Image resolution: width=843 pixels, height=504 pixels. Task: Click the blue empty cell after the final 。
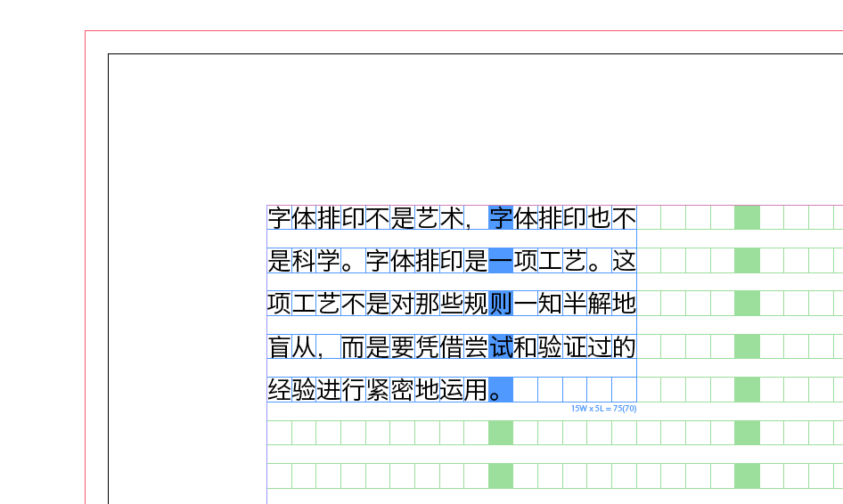[x=503, y=389]
